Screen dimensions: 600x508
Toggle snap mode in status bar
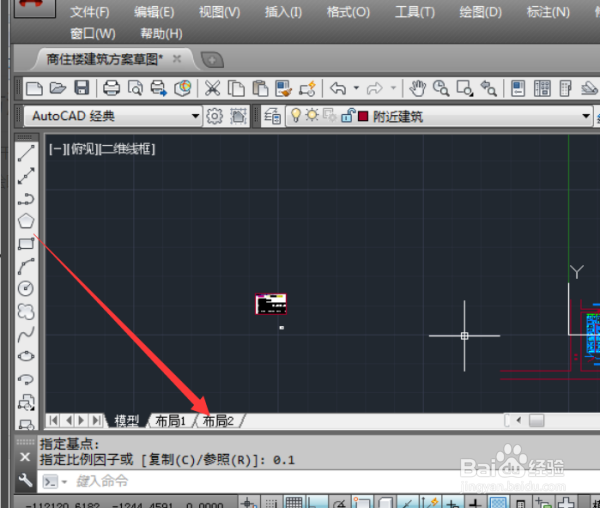pyautogui.click(x=271, y=503)
